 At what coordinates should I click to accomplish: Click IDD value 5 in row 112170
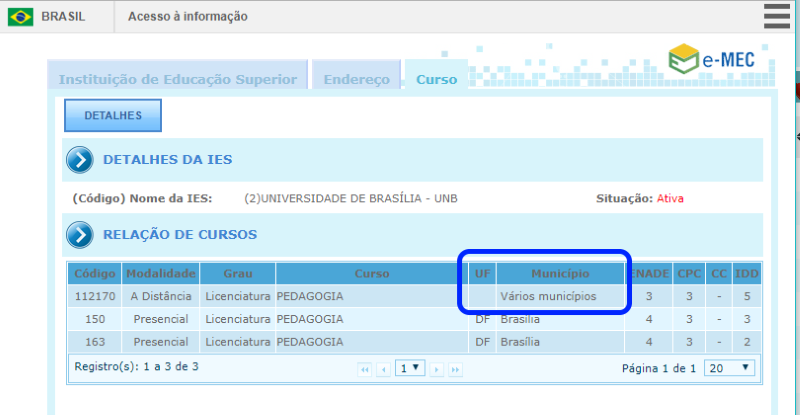point(747,297)
